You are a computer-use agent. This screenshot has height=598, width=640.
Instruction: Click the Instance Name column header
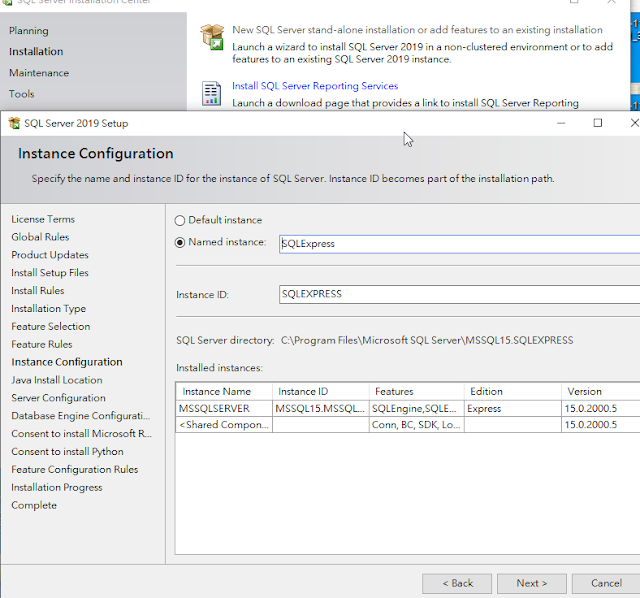pos(224,391)
